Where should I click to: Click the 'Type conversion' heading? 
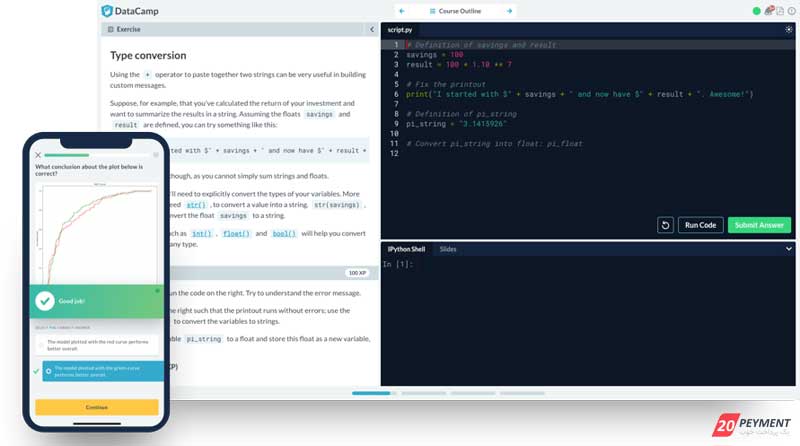148,55
